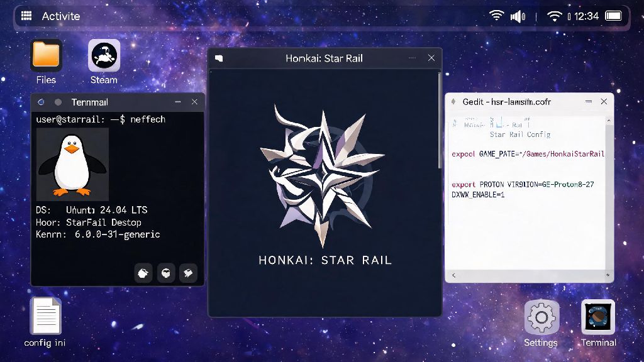Click the Star Rail Config comment in Gedit
Screen dimensions: 644x362
(x=520, y=134)
